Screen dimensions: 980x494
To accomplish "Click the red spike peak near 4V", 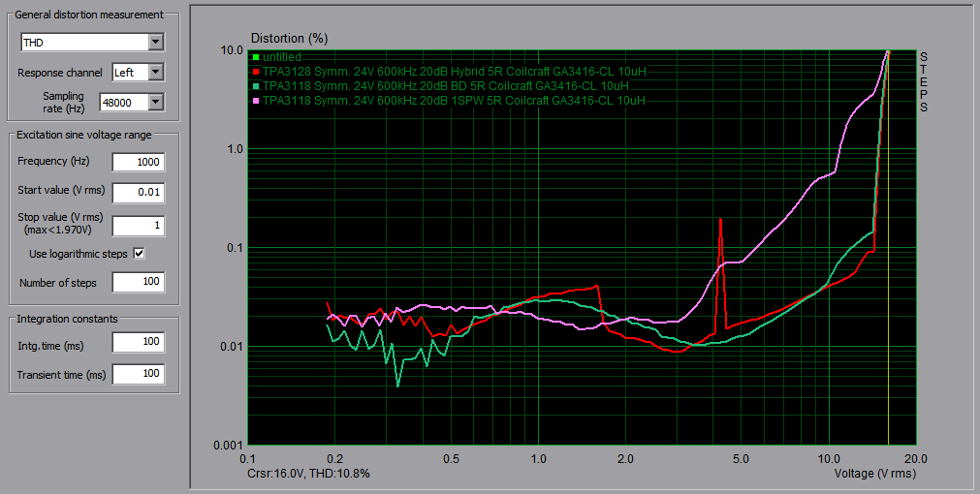I will tap(720, 220).
